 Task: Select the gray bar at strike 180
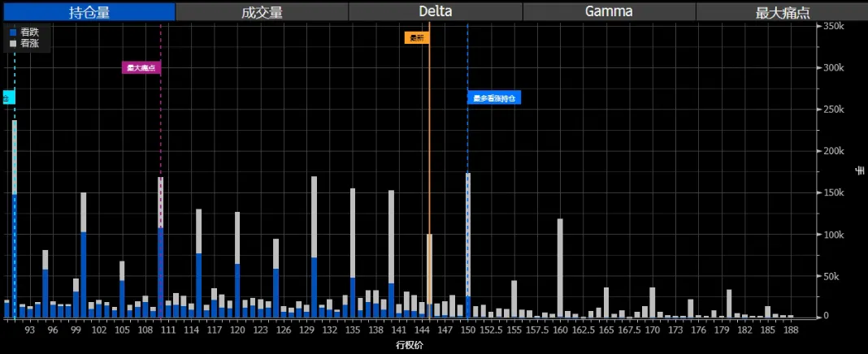pyautogui.click(x=729, y=304)
